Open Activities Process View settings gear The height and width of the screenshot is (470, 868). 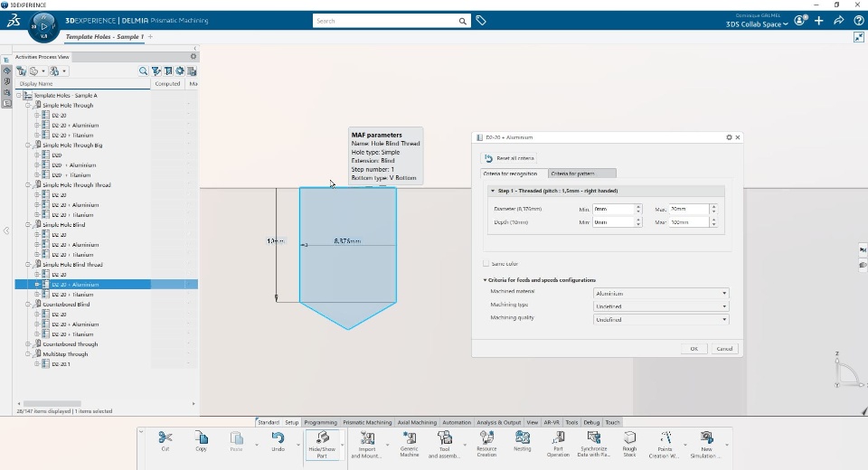[x=193, y=56]
